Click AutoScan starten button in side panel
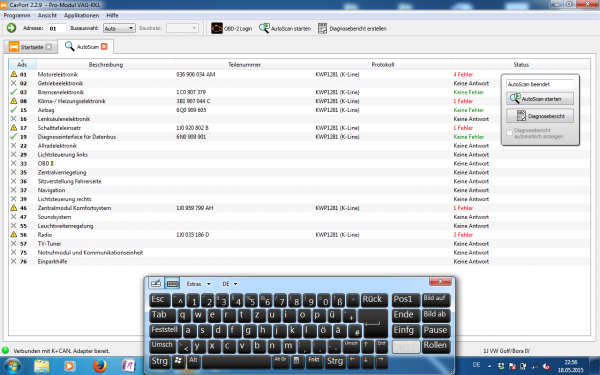The height and width of the screenshot is (375, 600). [540, 99]
